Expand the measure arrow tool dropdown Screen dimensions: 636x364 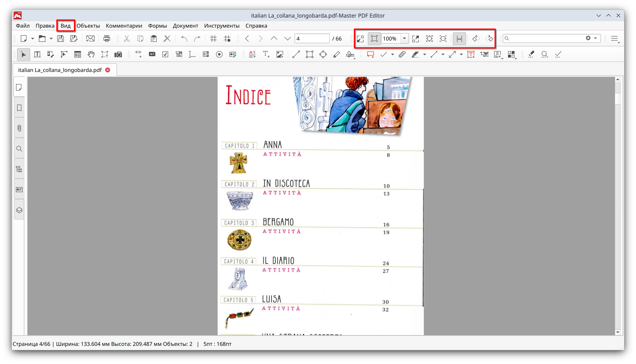click(x=461, y=54)
